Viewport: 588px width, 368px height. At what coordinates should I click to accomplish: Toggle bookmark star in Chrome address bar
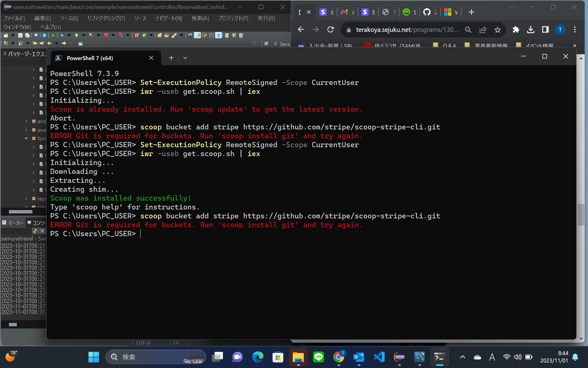tap(498, 29)
